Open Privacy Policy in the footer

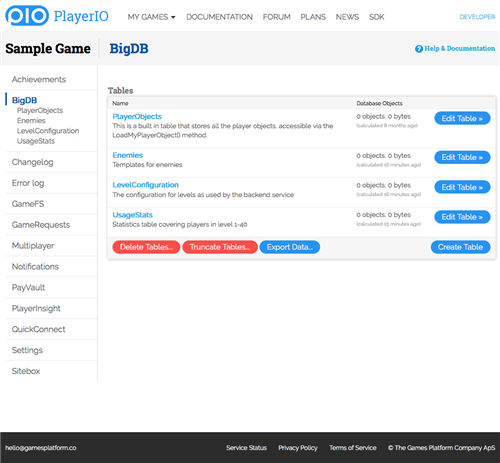point(298,448)
